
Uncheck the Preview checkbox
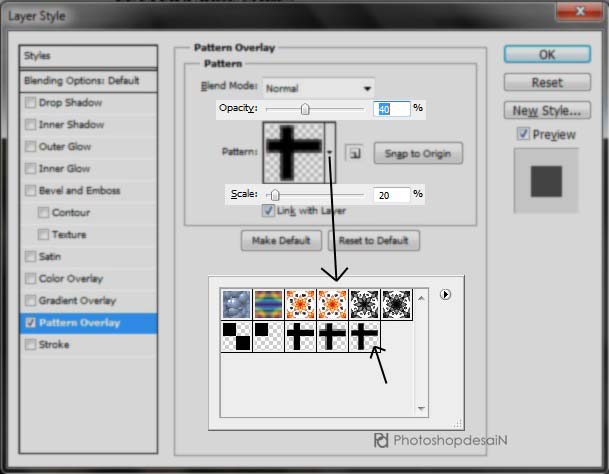pyautogui.click(x=523, y=134)
